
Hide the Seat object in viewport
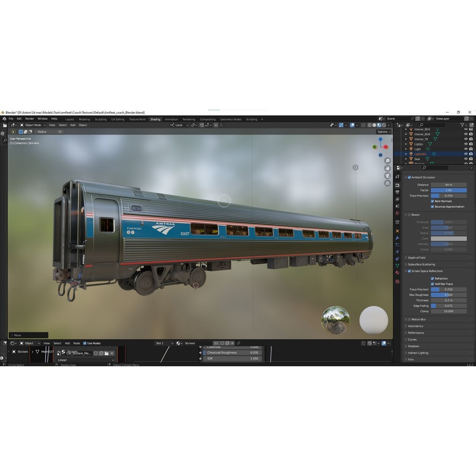click(466, 159)
